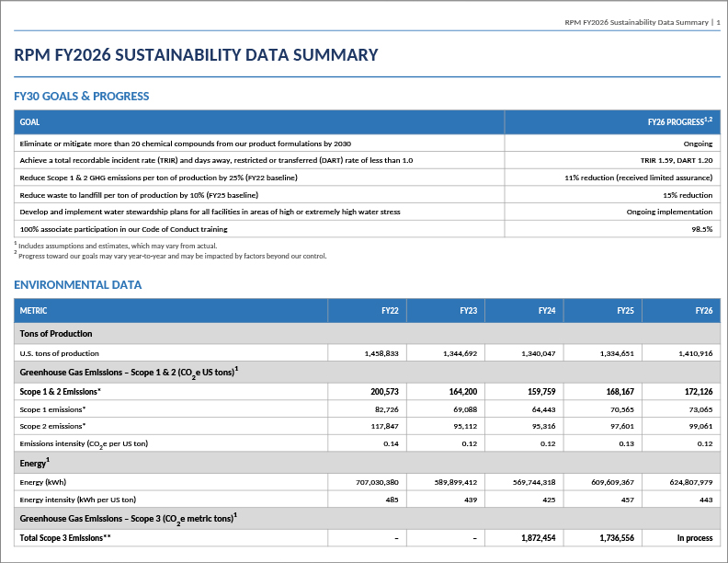Click the 'Scope 1 emissions*' row label
This screenshot has width=728, height=563.
tap(52, 409)
